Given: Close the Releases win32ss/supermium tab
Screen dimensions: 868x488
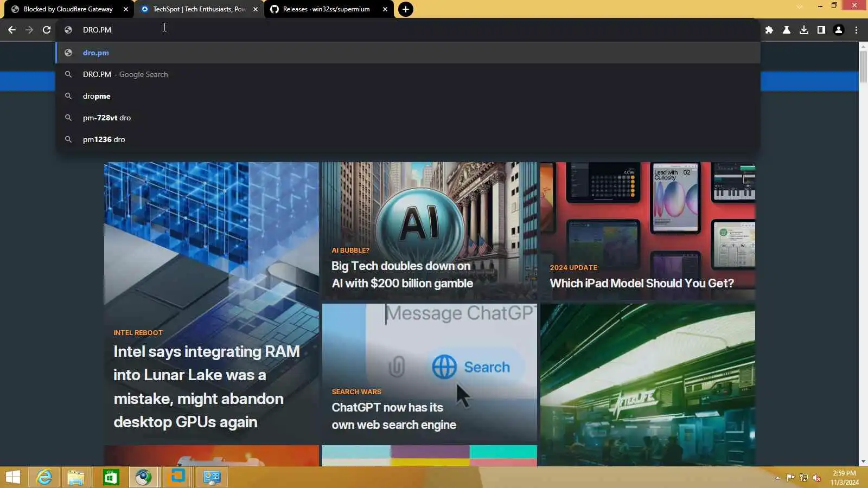Looking at the screenshot, I should [x=385, y=9].
